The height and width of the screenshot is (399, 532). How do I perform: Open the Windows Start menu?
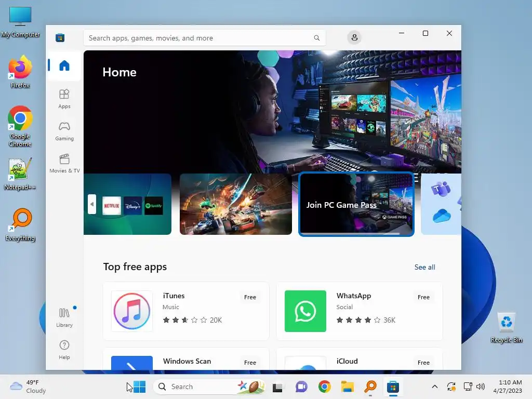coord(139,387)
